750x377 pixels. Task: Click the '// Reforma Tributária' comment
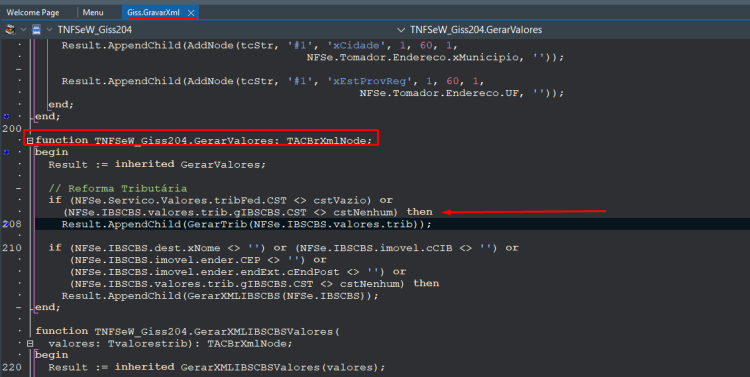point(118,188)
